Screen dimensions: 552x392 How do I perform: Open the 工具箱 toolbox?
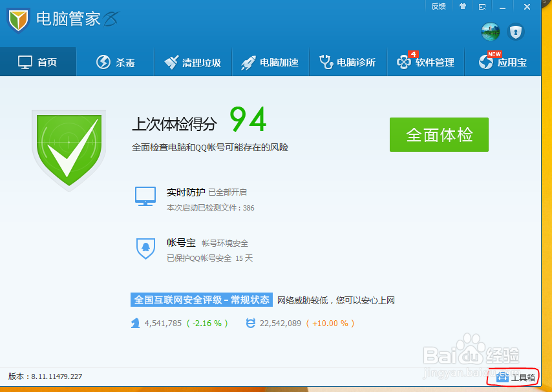(516, 377)
